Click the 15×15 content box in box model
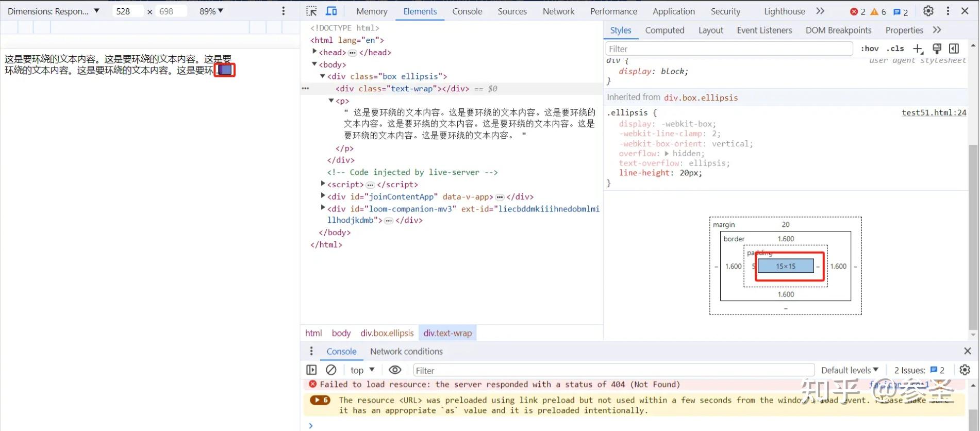The image size is (980, 431). pos(786,266)
